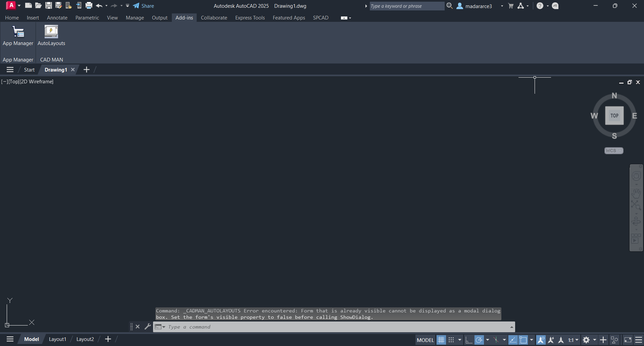The width and height of the screenshot is (644, 346).
Task: Click the command line input field
Action: (x=337, y=327)
